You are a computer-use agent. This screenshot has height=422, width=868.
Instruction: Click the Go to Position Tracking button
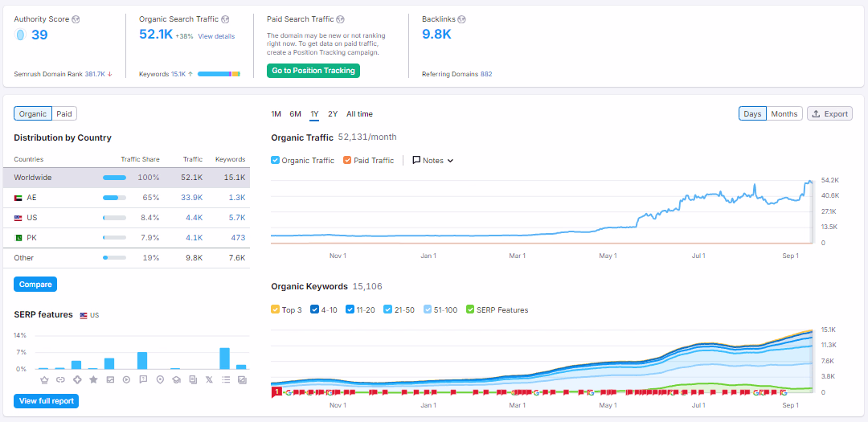tap(313, 71)
